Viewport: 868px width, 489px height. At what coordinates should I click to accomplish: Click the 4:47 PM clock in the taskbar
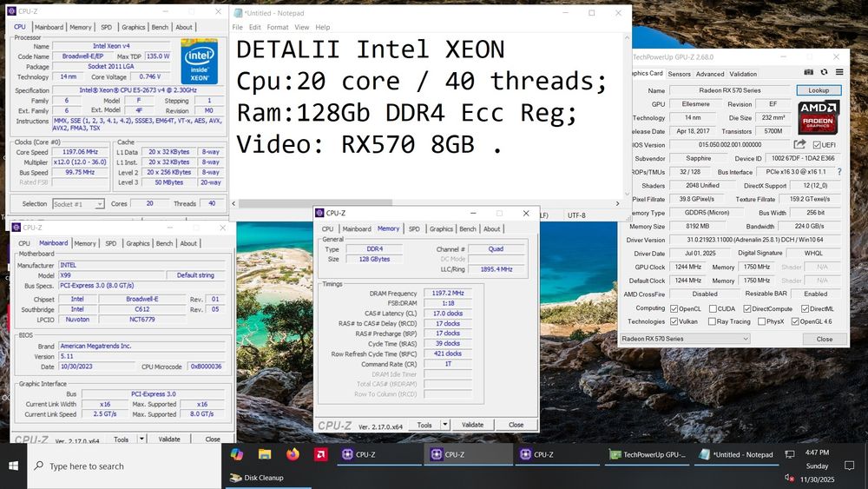point(817,453)
